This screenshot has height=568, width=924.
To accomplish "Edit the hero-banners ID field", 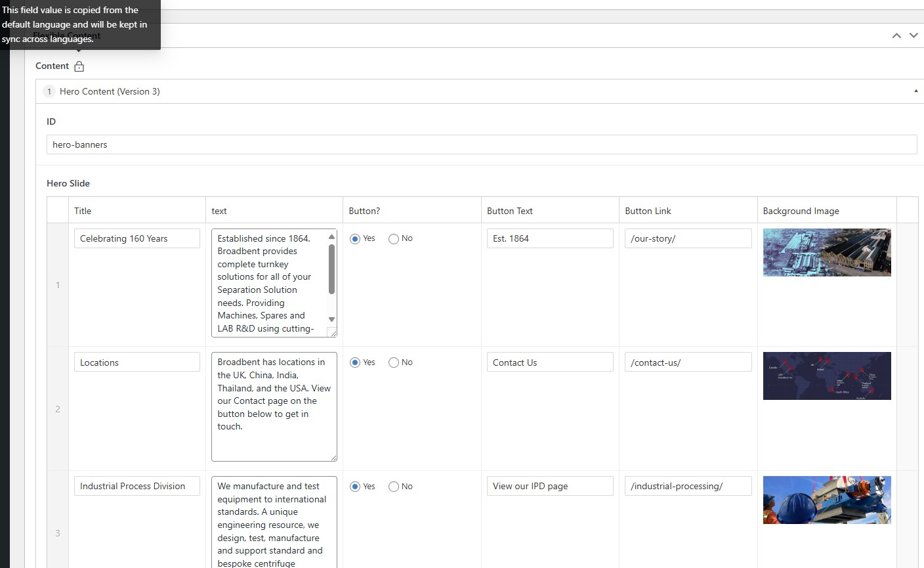I will (x=482, y=144).
